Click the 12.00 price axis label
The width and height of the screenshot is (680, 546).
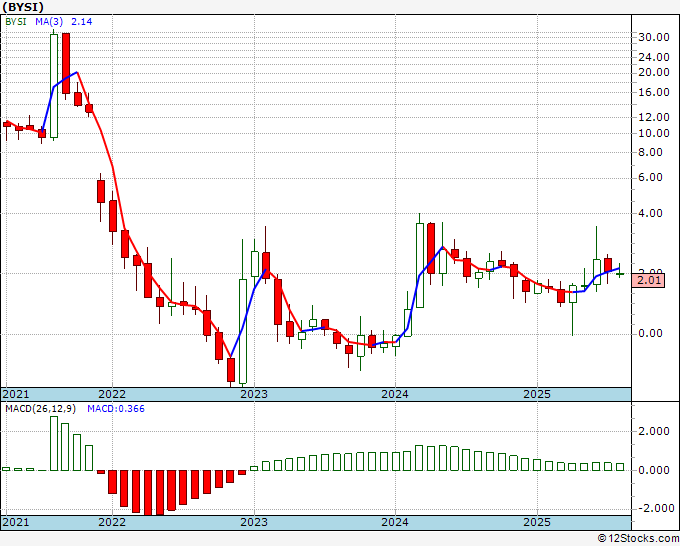(x=654, y=117)
